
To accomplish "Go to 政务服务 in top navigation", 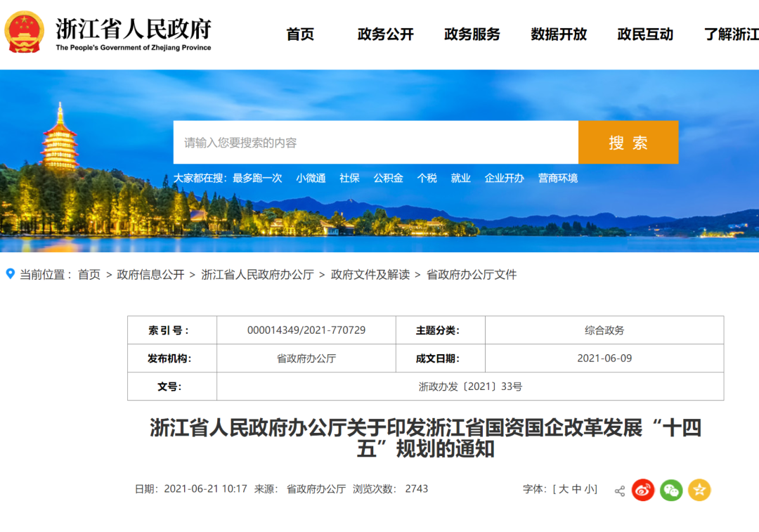I will (x=472, y=34).
